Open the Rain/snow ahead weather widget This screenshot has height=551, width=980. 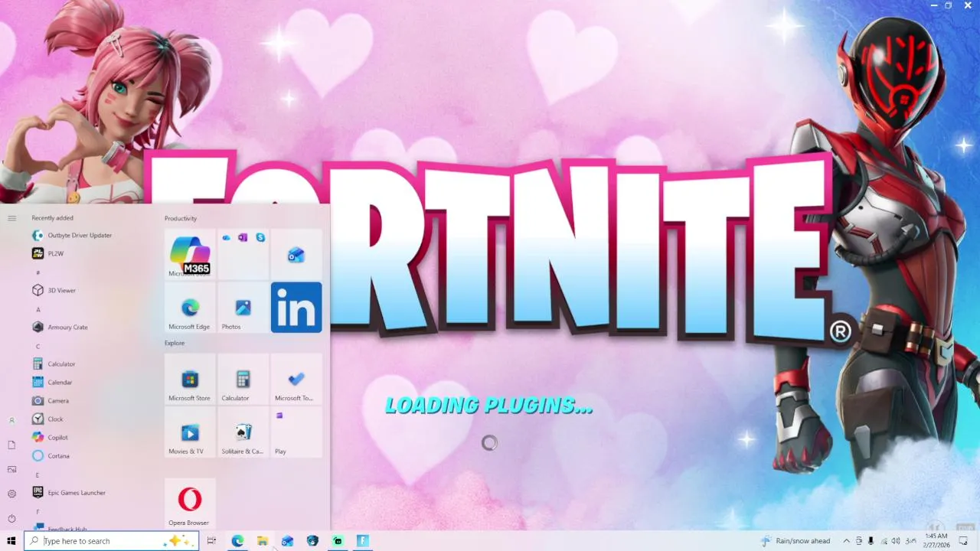795,541
